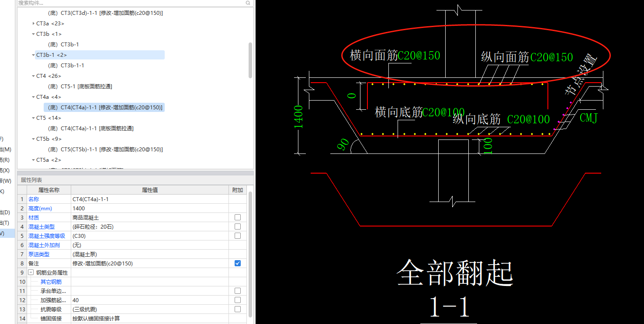Click the green 90 angle value in drawing
Viewport: 644px width, 324px height.
344,145
